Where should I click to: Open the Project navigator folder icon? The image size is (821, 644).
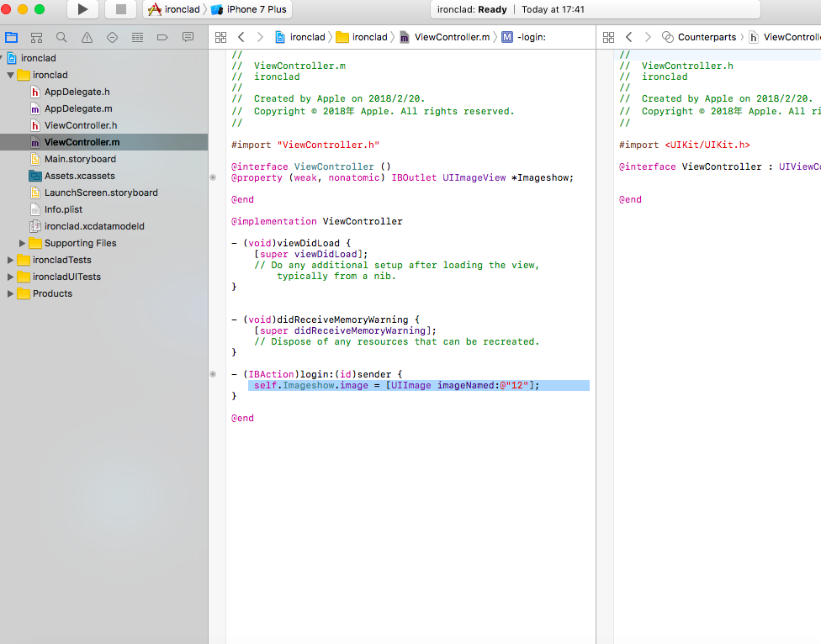pos(11,37)
